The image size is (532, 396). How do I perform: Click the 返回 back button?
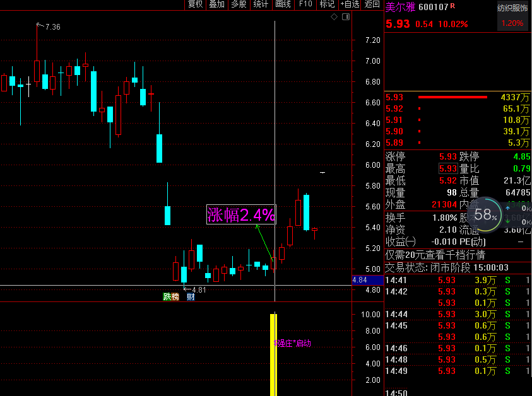[x=372, y=4]
